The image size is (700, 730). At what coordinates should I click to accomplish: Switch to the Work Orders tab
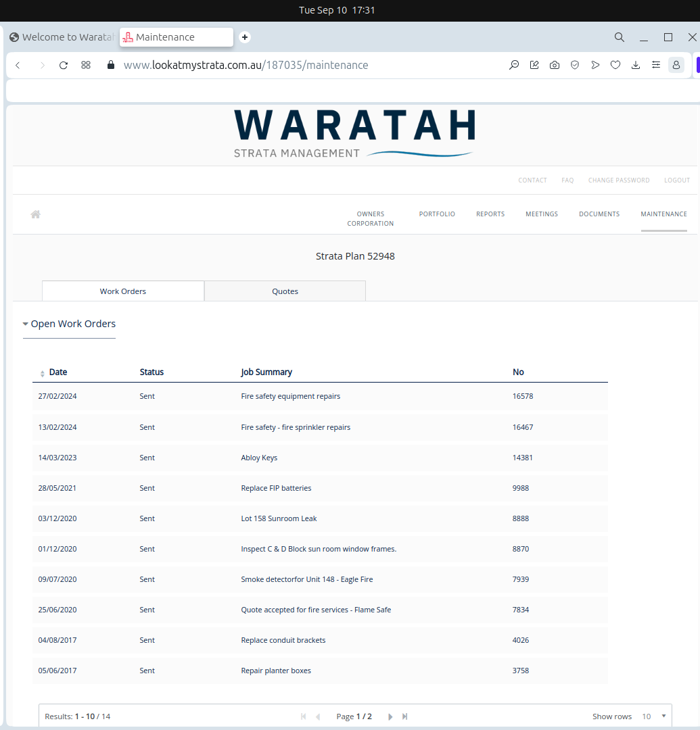(123, 291)
